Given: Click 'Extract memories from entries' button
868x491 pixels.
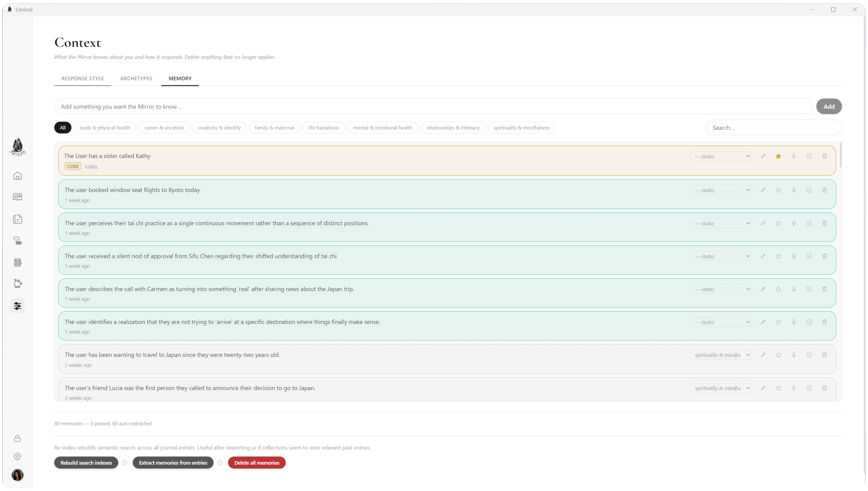Looking at the screenshot, I should click(x=173, y=462).
